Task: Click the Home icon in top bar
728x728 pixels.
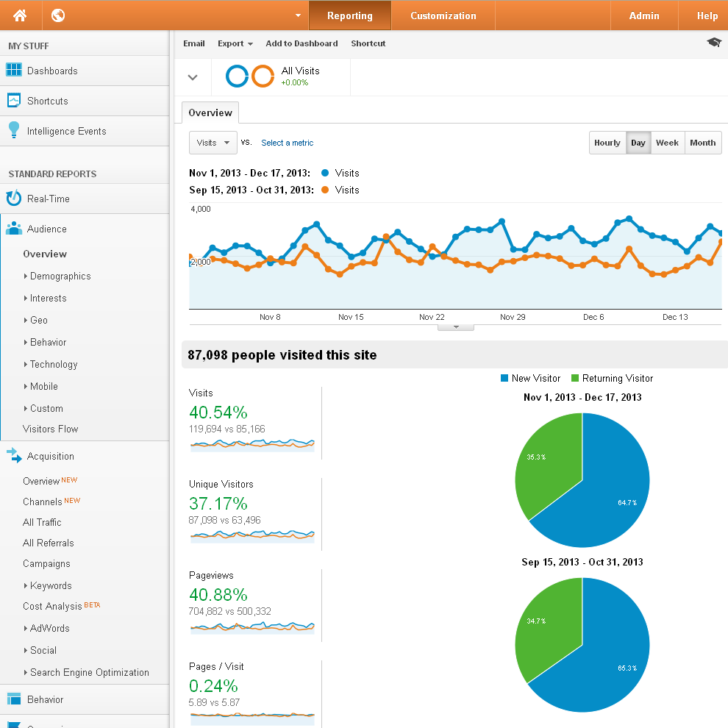Action: click(20, 15)
